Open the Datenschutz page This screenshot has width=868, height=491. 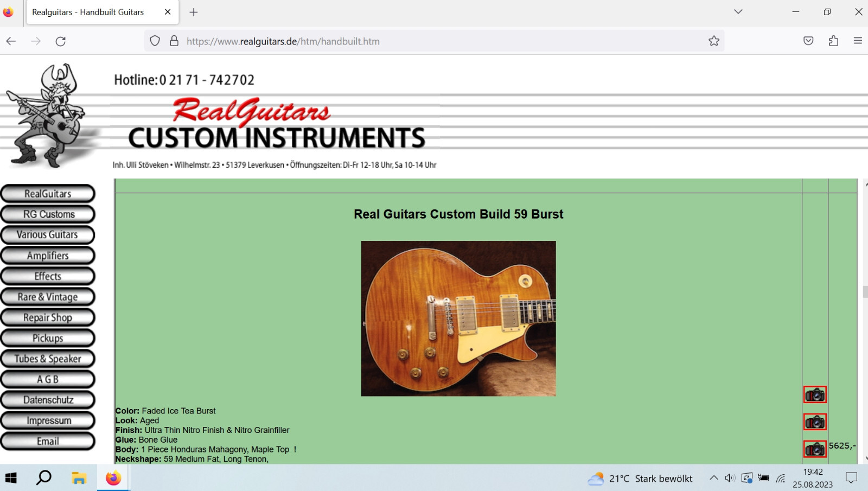pyautogui.click(x=48, y=400)
